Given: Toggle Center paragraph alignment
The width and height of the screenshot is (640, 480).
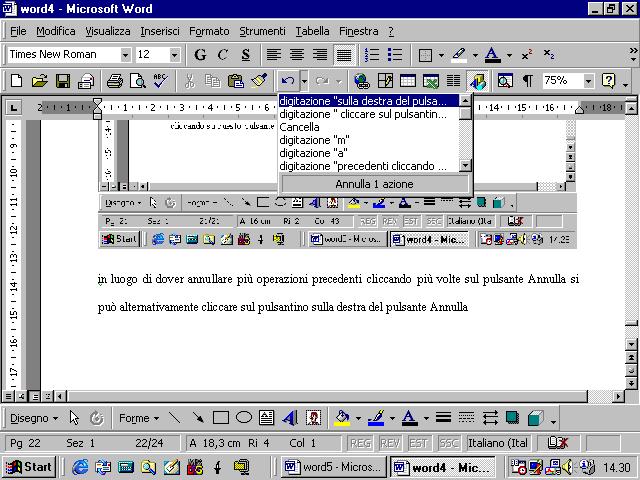Looking at the screenshot, I should click(x=297, y=55).
